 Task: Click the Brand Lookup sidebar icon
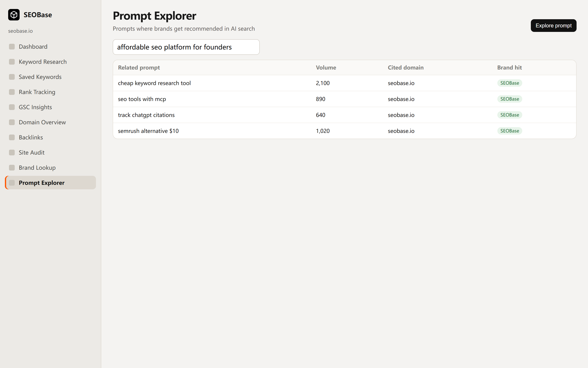click(12, 168)
